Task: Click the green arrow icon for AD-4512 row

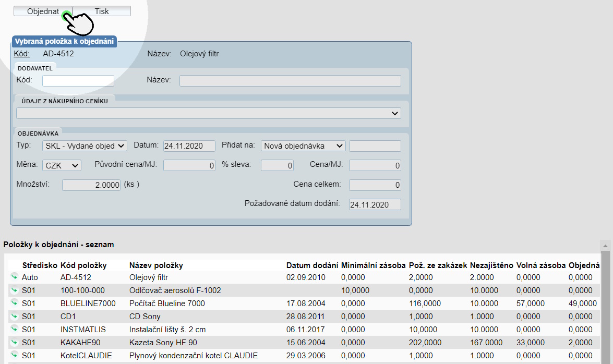Action: pos(14,277)
